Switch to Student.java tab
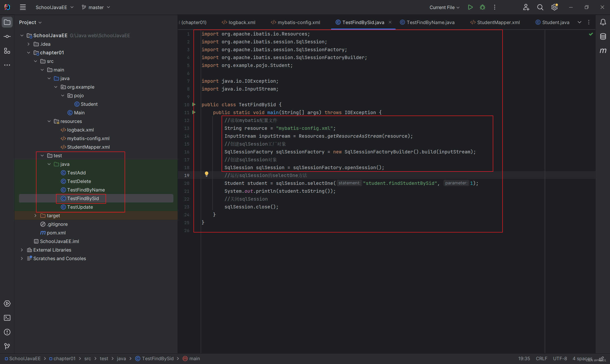 [x=552, y=22]
